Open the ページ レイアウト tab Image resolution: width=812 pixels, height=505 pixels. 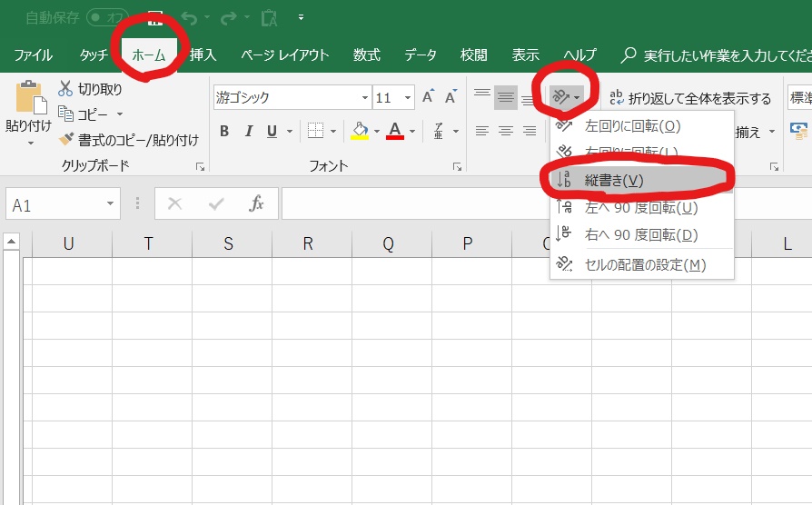coord(285,54)
